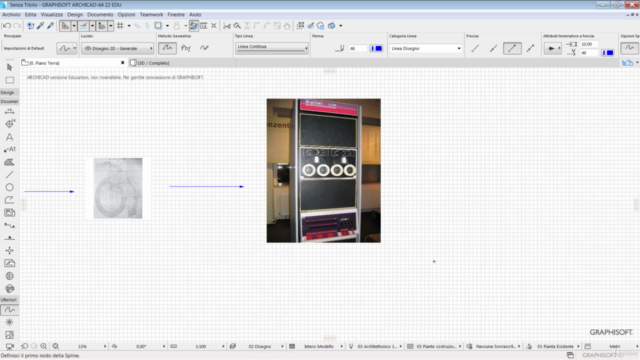Select the Arrow selection tool

point(9,67)
